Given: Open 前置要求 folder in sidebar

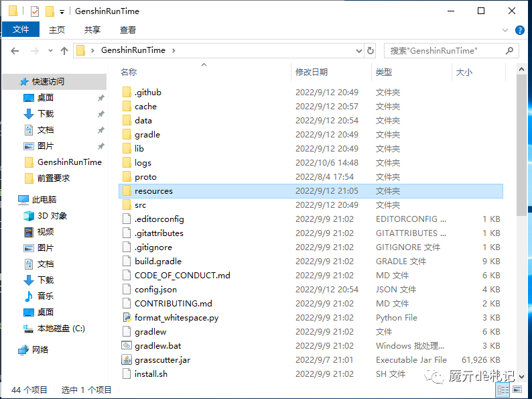Looking at the screenshot, I should [x=47, y=178].
